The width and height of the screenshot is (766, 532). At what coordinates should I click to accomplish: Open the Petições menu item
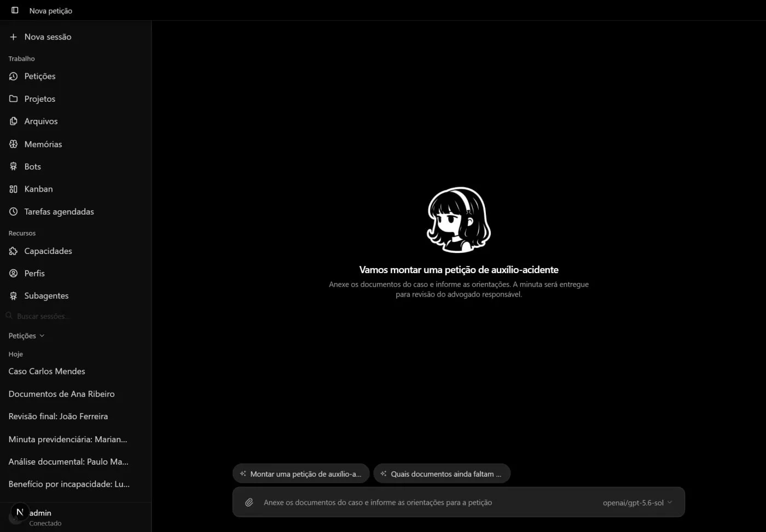(76, 76)
